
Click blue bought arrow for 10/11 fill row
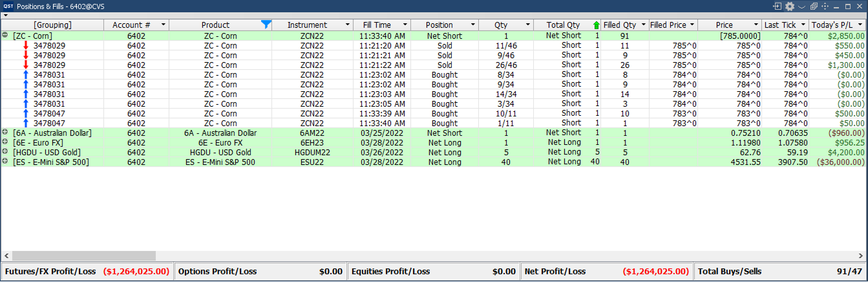tap(25, 114)
